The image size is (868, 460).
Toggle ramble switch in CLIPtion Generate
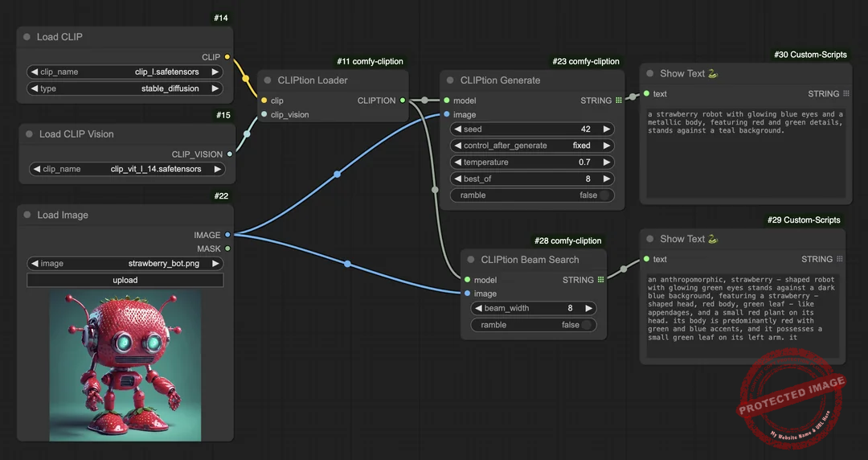click(604, 195)
